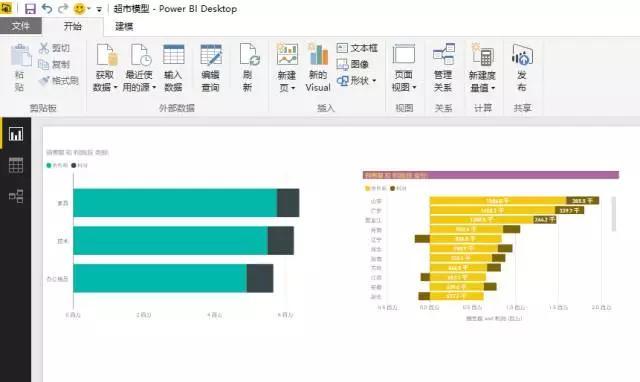The image size is (640, 382).
Task: Click the purple title bar of the right chart
Action: [x=491, y=175]
